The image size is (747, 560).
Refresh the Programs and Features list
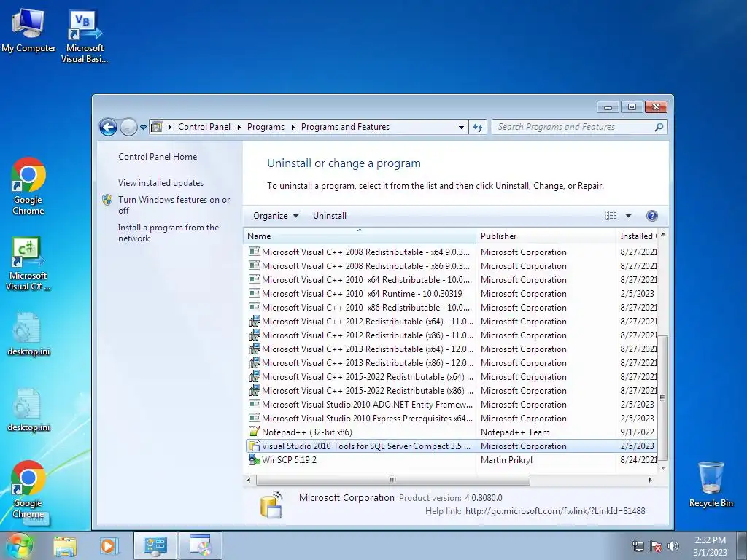click(x=477, y=127)
